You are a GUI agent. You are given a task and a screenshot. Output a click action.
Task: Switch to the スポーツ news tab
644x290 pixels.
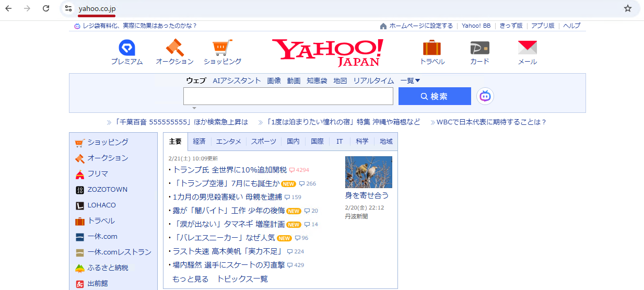click(x=263, y=142)
